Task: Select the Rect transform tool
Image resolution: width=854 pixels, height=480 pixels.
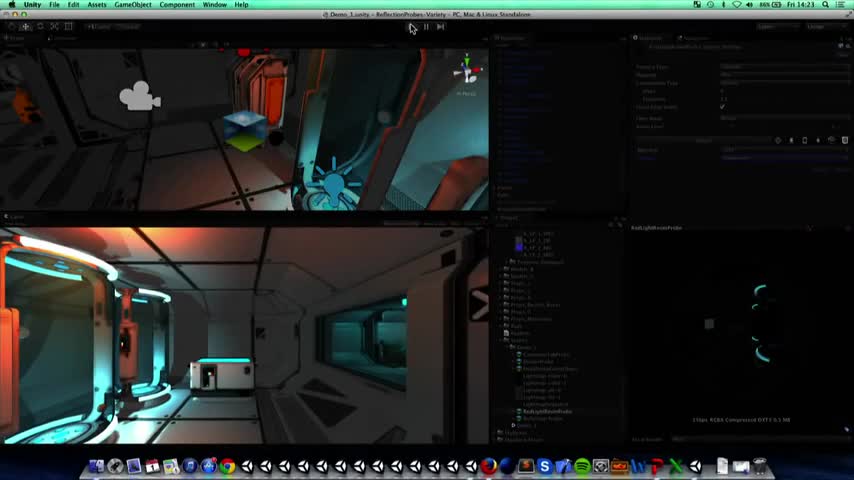Action: 69,27
